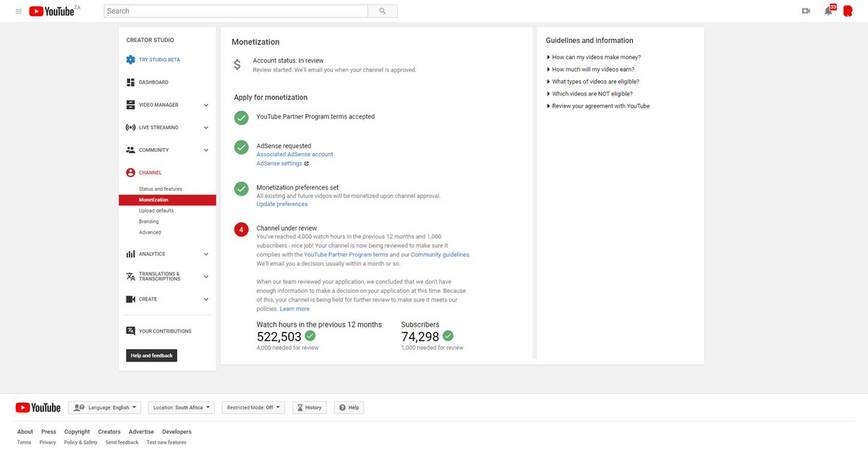The image size is (868, 459).
Task: Open the hamburger guide menu
Action: coord(18,11)
